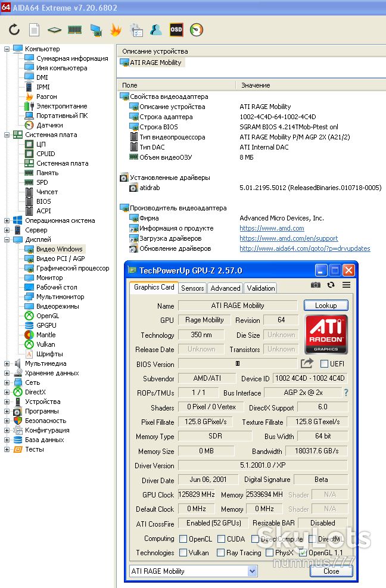Open the report checklist toolbar icon
Screen dimensions: 386x588
click(136, 30)
